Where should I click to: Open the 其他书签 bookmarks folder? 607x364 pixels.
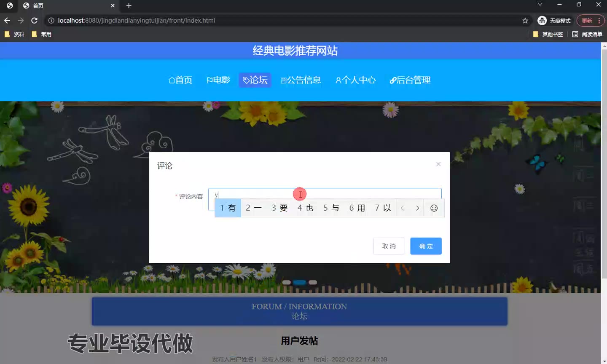[548, 35]
